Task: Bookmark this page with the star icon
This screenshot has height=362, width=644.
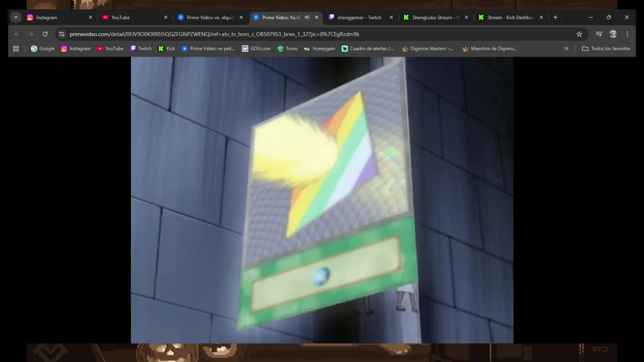Action: 579,34
